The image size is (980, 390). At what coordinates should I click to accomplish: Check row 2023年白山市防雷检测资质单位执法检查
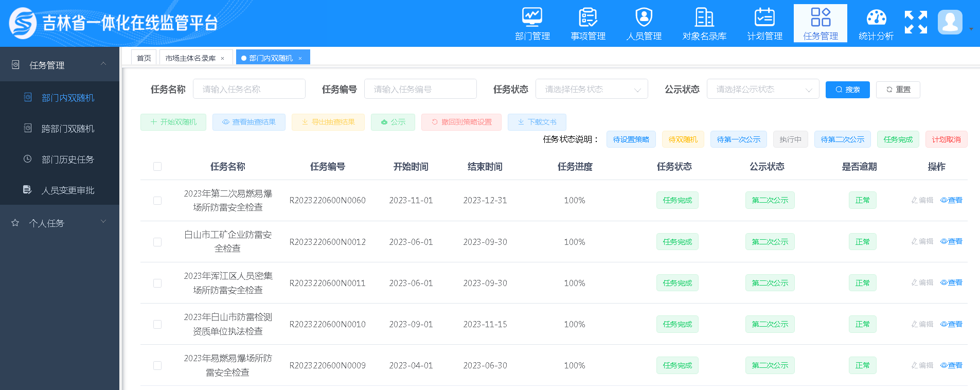point(157,324)
